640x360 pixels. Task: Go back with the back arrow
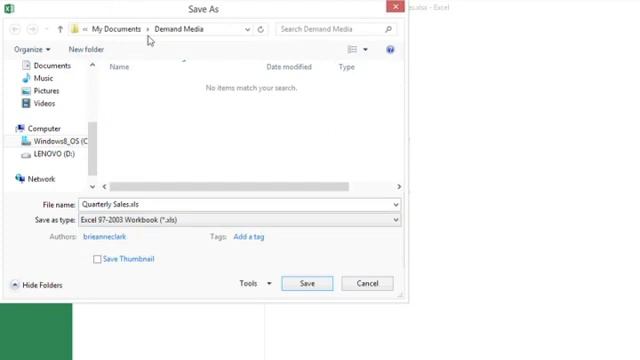click(15, 29)
